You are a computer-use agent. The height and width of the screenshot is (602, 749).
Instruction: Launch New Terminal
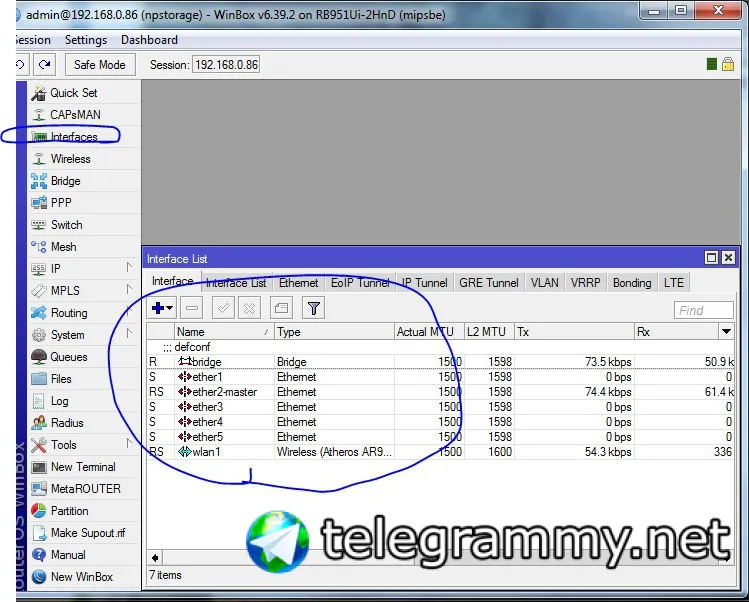(84, 467)
